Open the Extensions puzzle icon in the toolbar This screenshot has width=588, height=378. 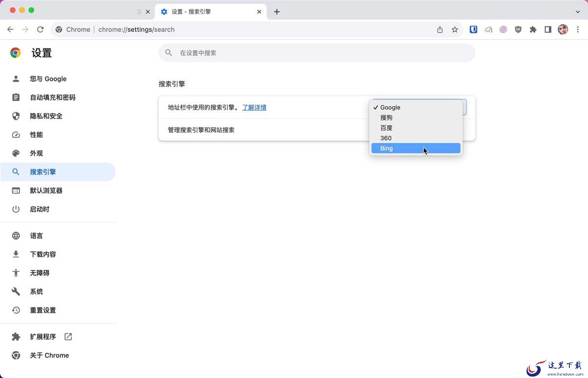click(x=533, y=29)
